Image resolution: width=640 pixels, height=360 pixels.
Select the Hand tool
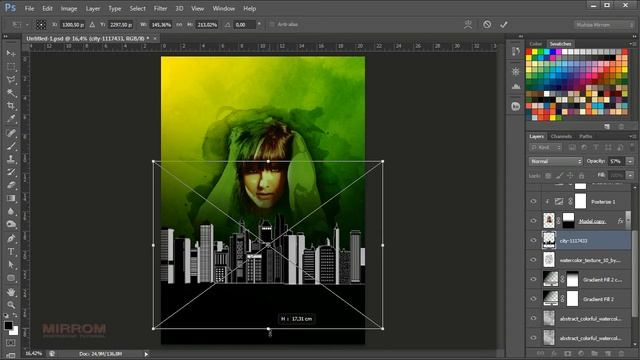pos(11,292)
